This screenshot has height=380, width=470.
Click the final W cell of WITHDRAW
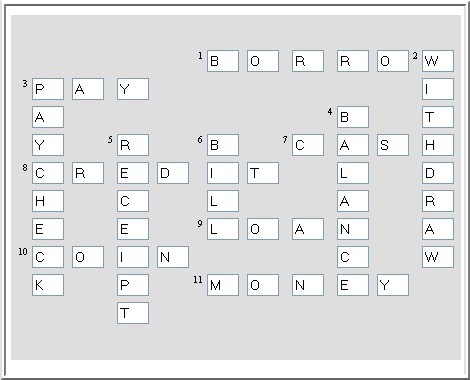click(x=438, y=257)
